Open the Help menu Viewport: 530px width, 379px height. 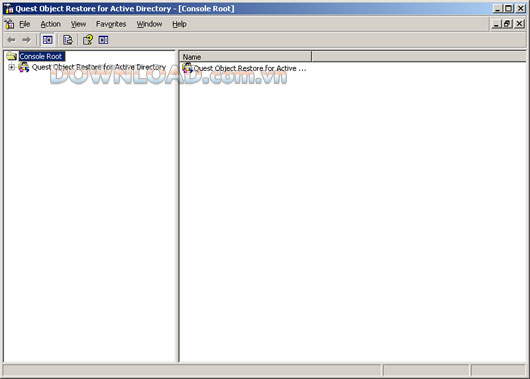click(x=179, y=24)
